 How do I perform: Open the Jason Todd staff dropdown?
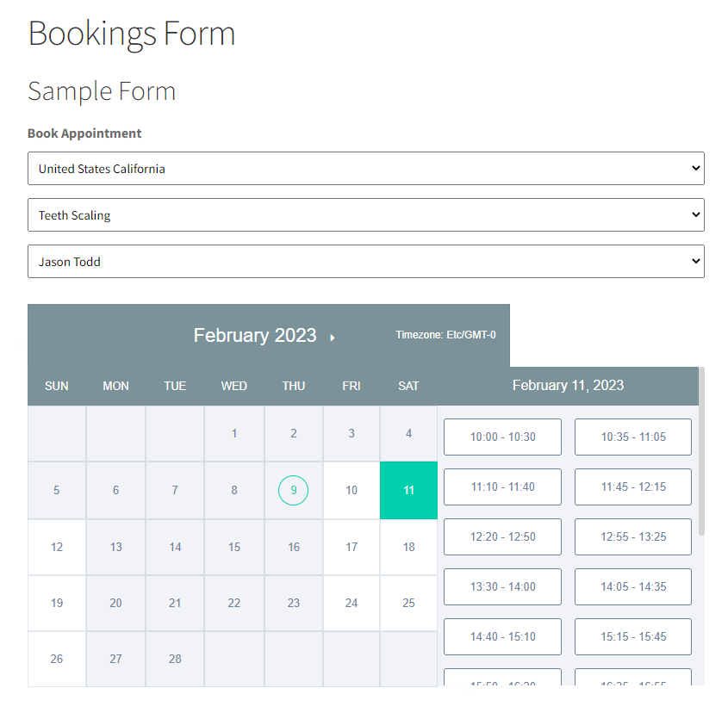coord(365,262)
